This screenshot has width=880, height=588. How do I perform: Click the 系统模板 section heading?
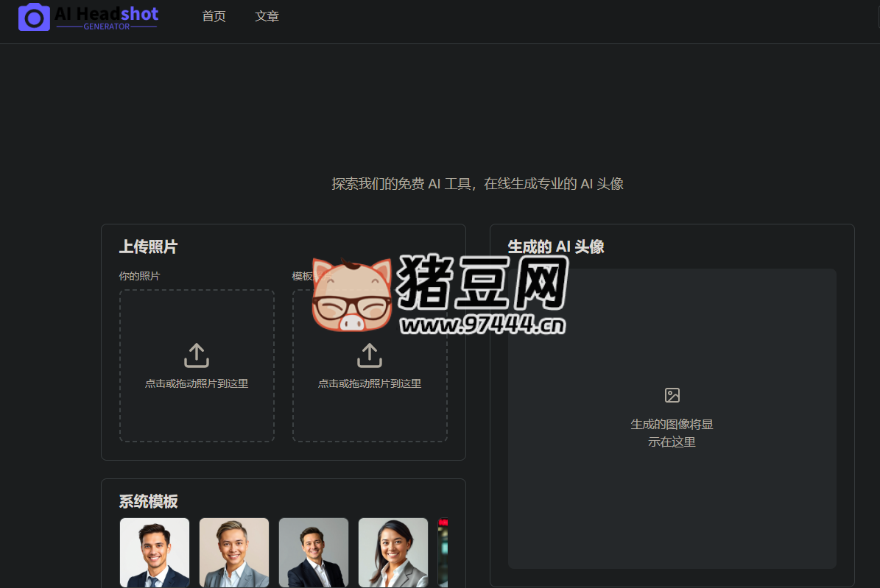(x=147, y=501)
